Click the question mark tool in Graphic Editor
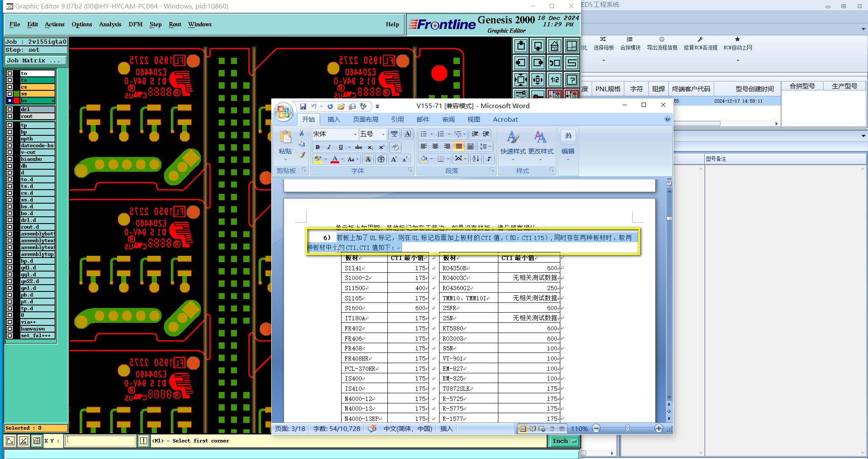The image size is (868, 459). click(572, 80)
